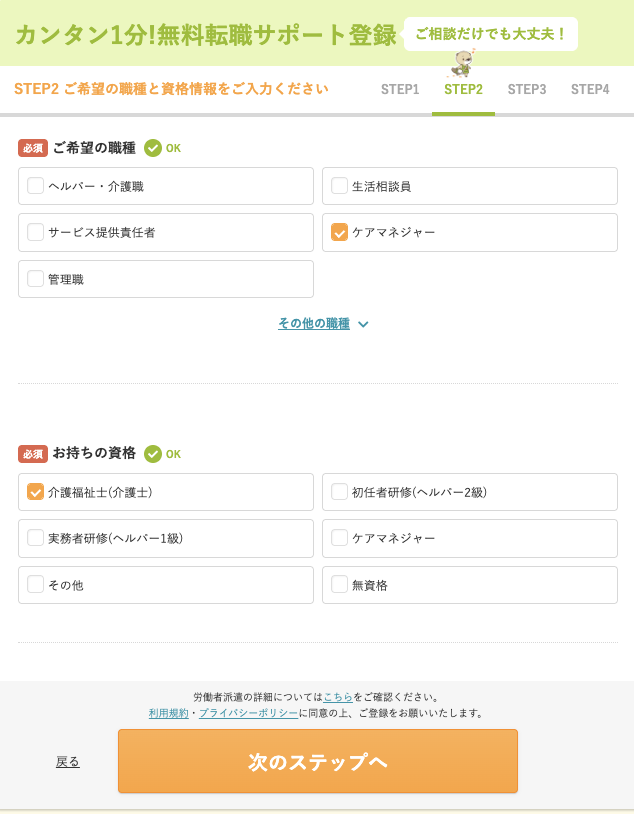Click the 必須 badge next to ご希望の職種

pyautogui.click(x=33, y=148)
